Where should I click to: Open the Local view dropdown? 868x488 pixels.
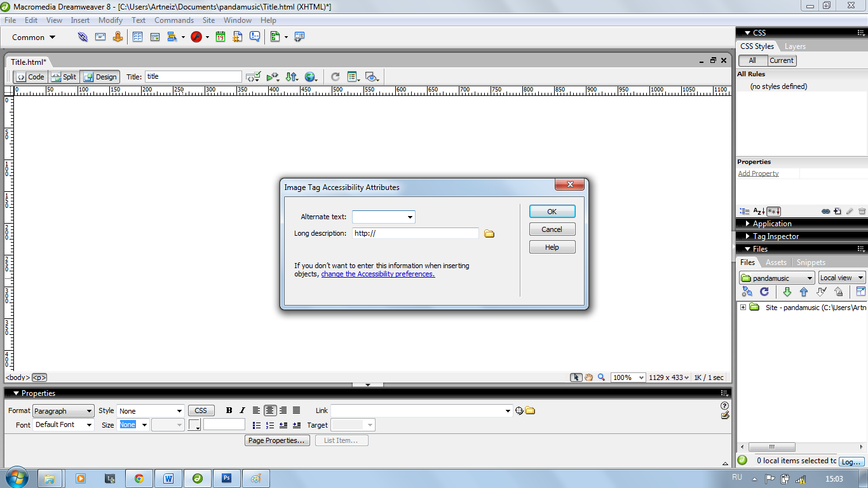pyautogui.click(x=842, y=278)
